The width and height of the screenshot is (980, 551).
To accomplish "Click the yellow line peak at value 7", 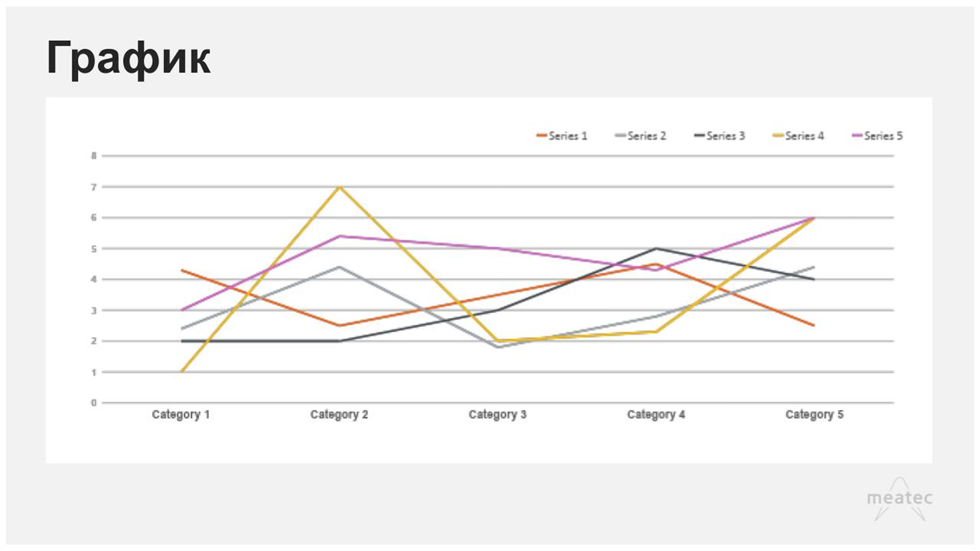I will tap(340, 187).
